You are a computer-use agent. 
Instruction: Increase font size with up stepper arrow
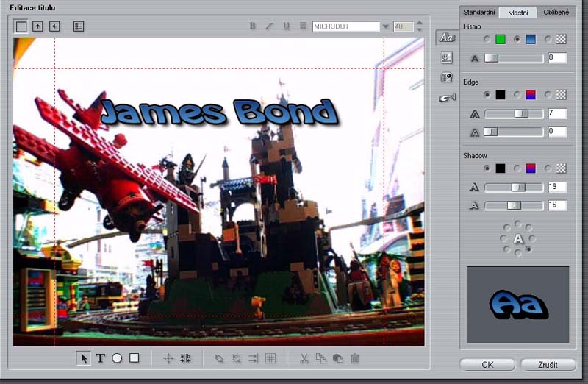(x=419, y=23)
